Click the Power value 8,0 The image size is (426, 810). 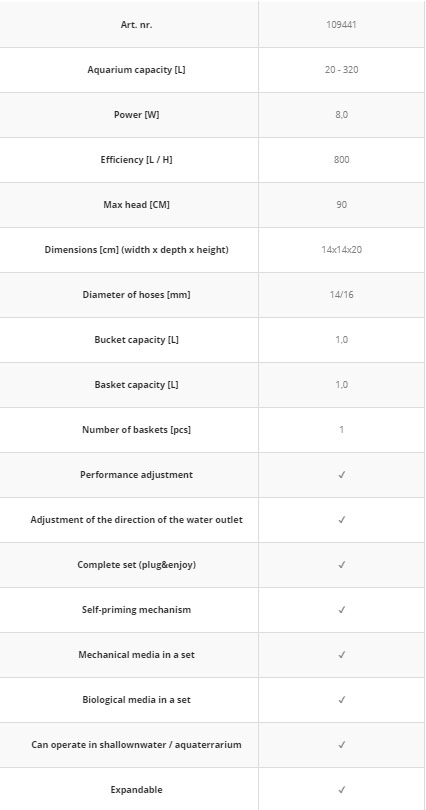pyautogui.click(x=341, y=114)
